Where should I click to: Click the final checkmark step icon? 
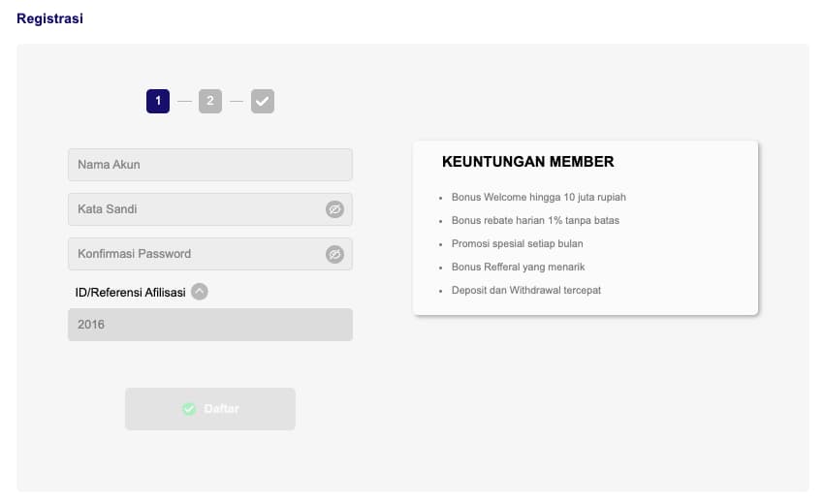(x=263, y=101)
